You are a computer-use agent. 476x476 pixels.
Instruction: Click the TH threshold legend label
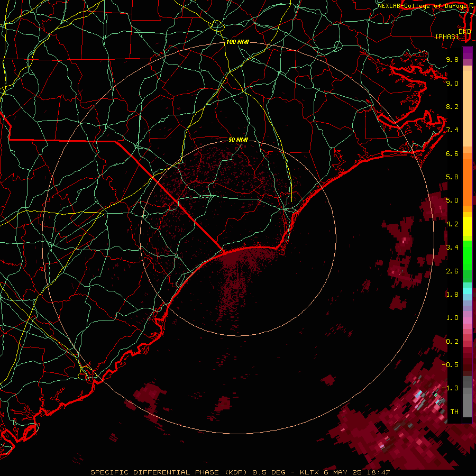pos(454,412)
